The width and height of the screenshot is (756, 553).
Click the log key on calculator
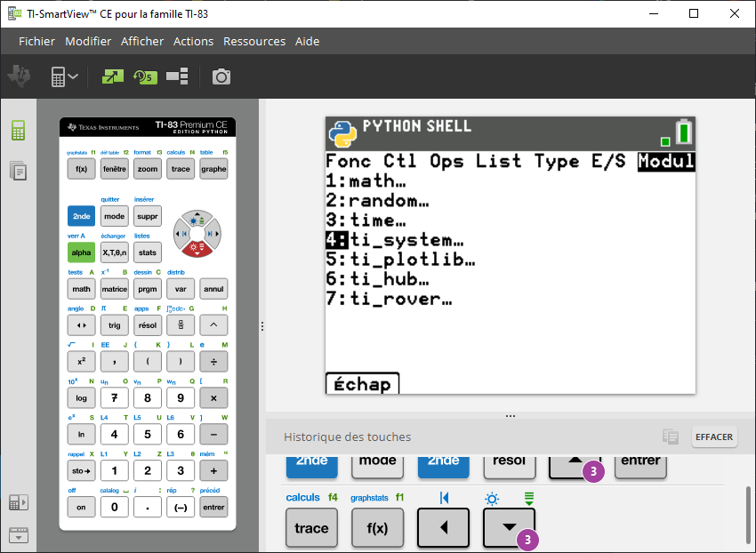pos(82,397)
